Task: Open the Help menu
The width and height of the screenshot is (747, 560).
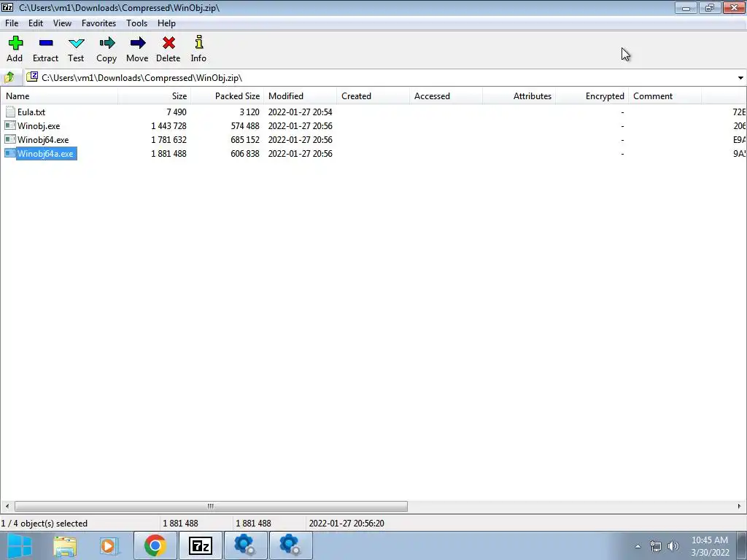Action: [167, 23]
